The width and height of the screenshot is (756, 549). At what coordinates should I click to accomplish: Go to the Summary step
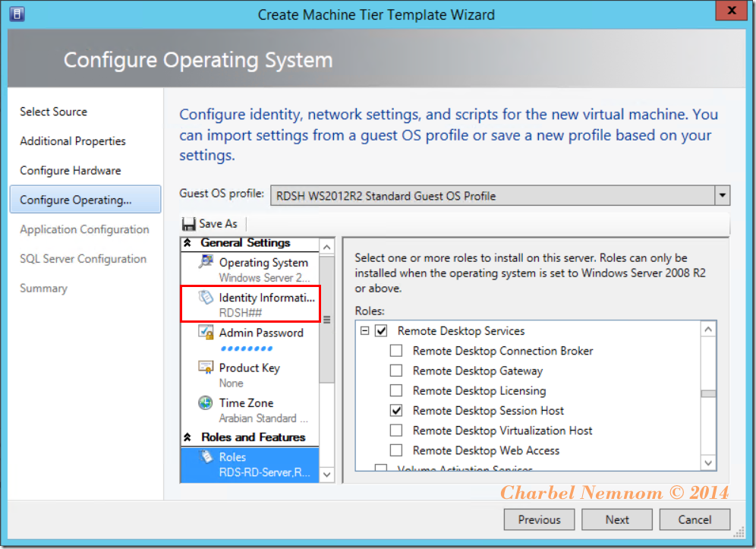[43, 288]
